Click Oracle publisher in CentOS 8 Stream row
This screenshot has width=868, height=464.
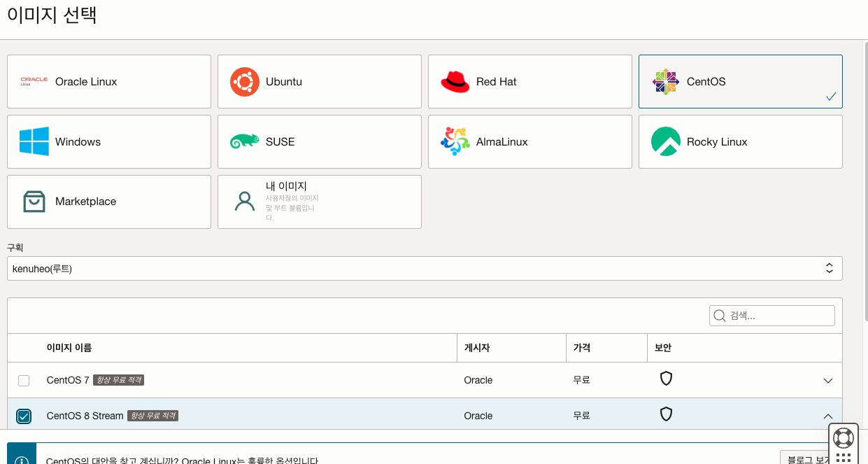478,416
